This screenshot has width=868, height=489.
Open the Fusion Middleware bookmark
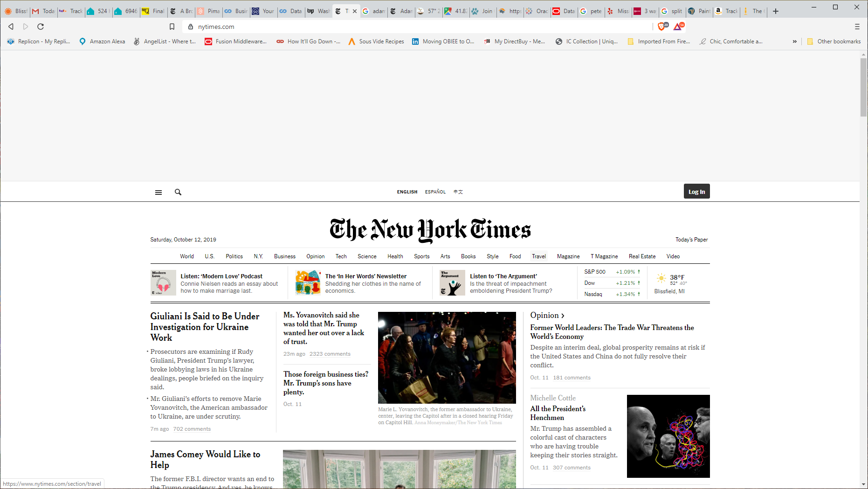(236, 41)
